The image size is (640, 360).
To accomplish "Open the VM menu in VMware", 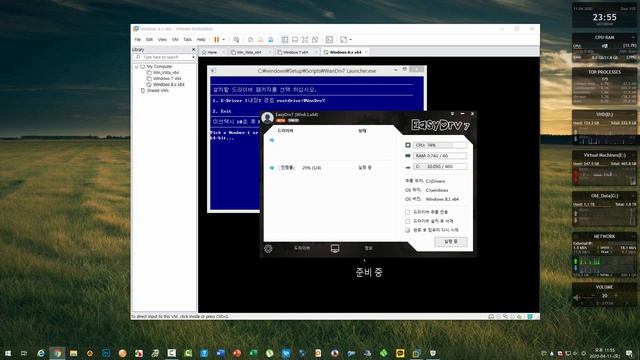I will coord(175,40).
